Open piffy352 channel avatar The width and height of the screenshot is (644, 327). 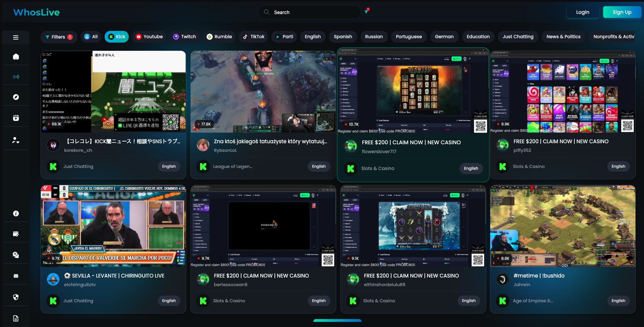point(503,145)
